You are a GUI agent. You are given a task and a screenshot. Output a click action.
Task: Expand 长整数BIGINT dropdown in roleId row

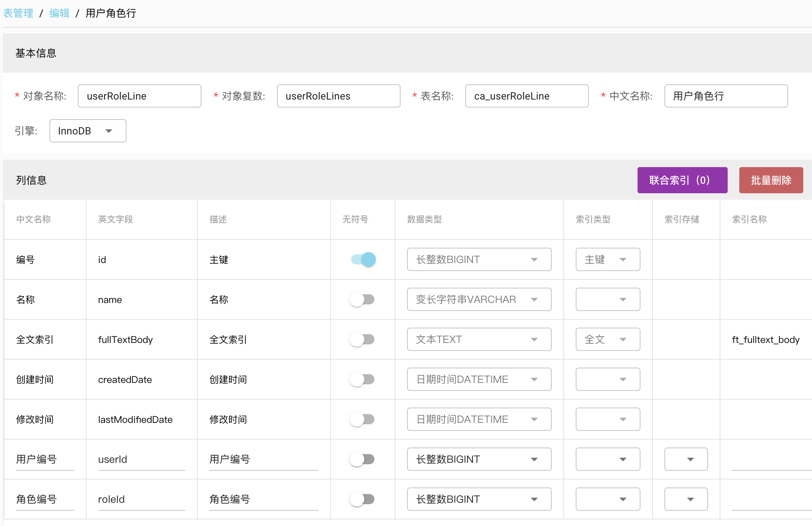click(479, 499)
